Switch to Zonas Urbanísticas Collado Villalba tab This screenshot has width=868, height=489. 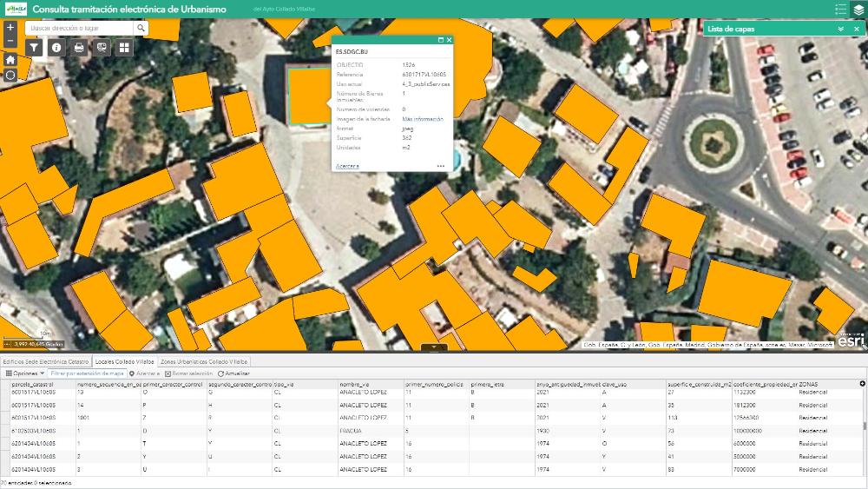tap(204, 360)
